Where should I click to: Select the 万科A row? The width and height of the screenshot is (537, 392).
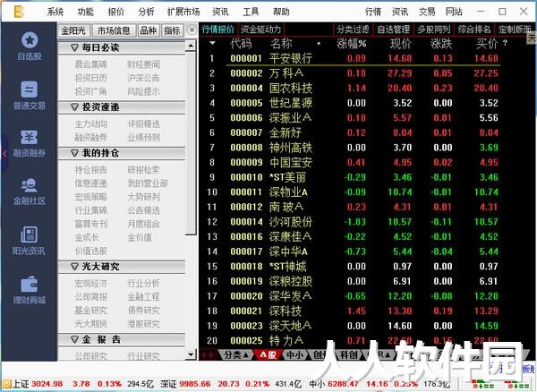coord(353,73)
